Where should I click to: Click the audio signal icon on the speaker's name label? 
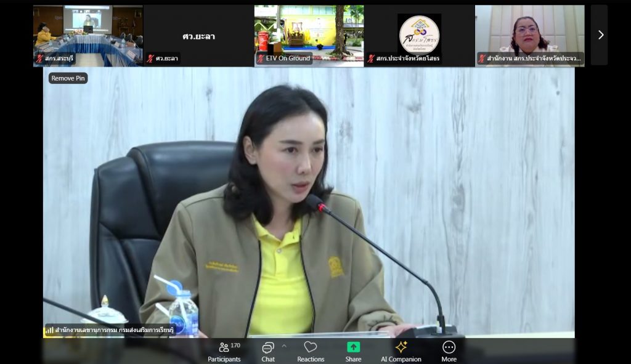click(49, 330)
